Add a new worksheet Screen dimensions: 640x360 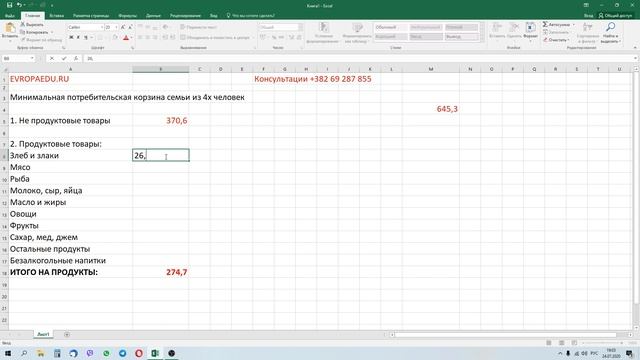(67, 334)
